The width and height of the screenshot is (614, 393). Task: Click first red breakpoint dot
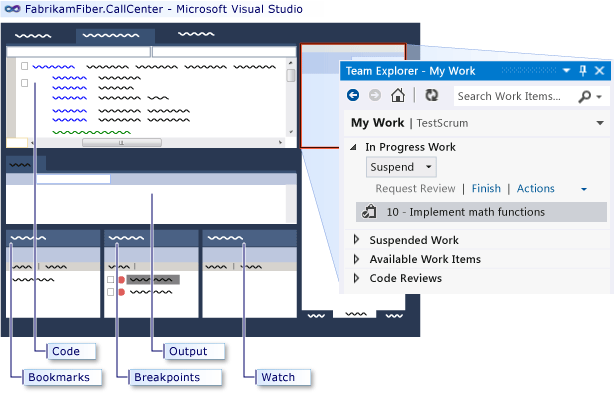[x=121, y=279]
